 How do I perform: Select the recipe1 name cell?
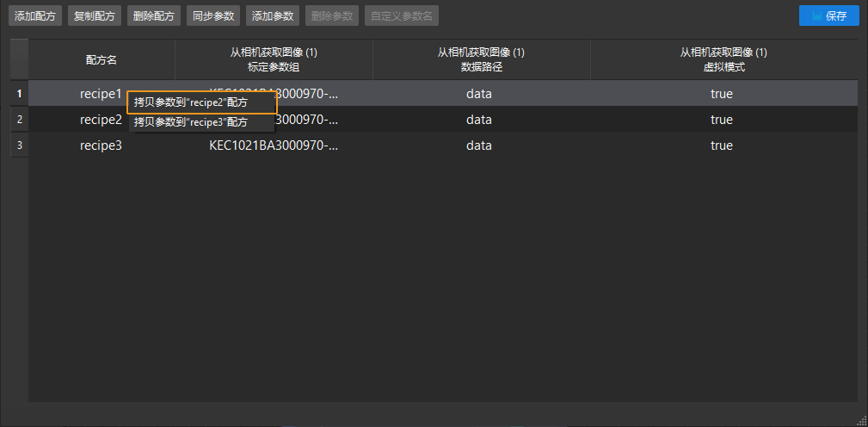(x=102, y=94)
